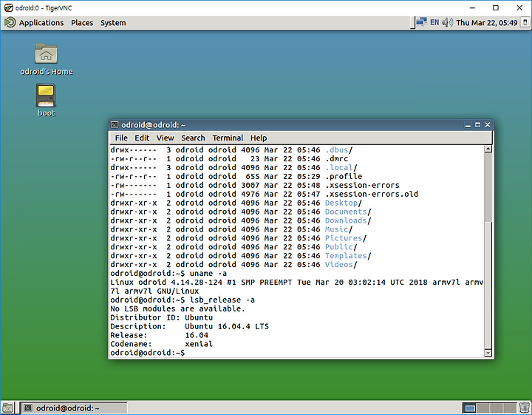Image resolution: width=532 pixels, height=415 pixels.
Task: Click the .local/ directory entry
Action: tap(341, 167)
